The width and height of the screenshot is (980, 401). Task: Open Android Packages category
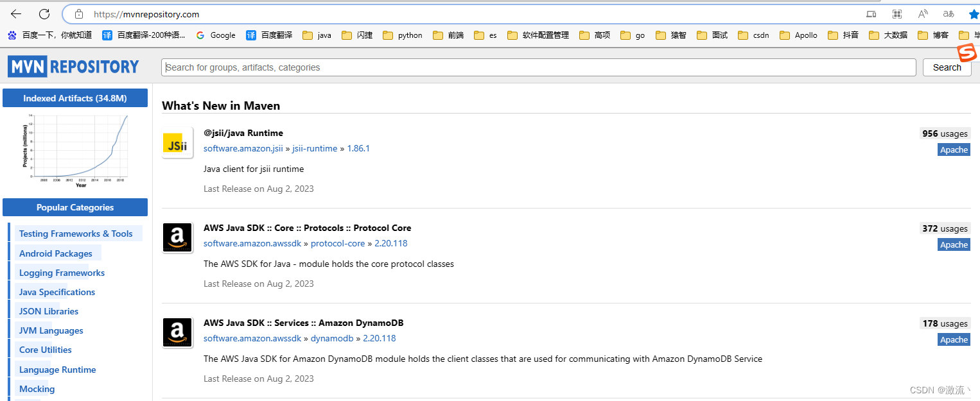point(56,253)
